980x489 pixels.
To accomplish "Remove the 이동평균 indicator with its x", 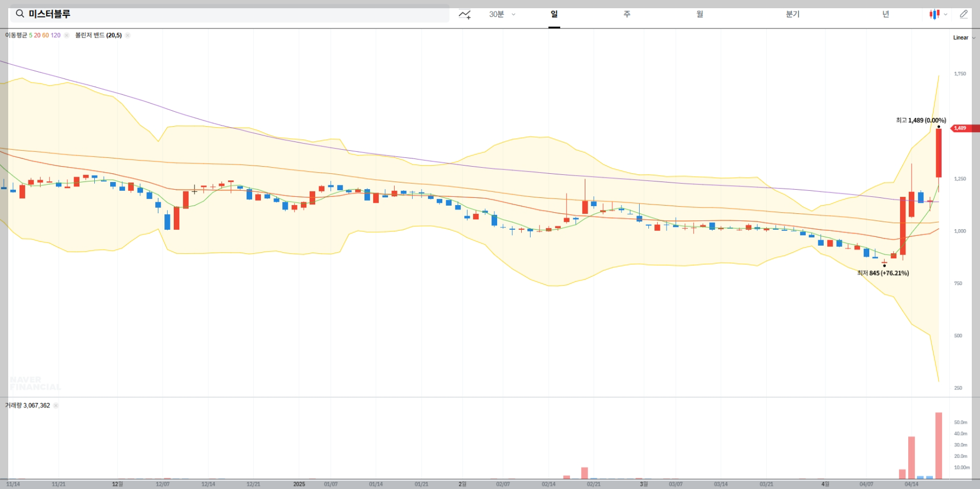I will click(66, 35).
